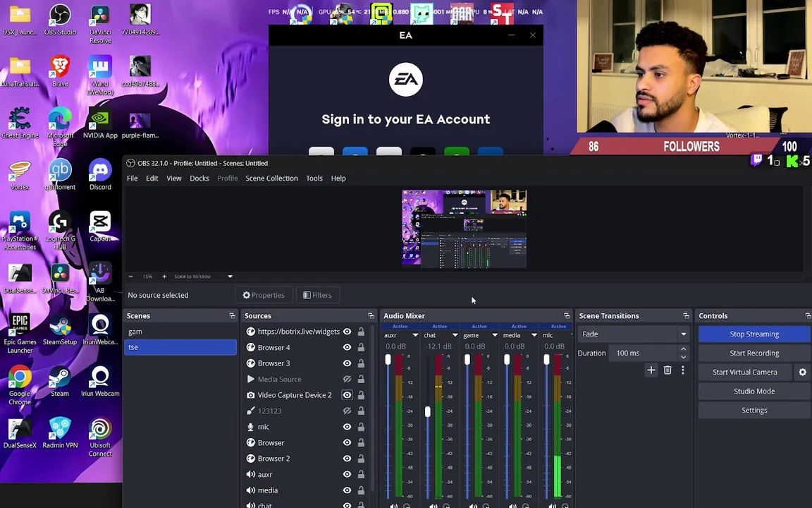Click the OBS preview thumbnail
The height and width of the screenshot is (508, 812).
click(x=465, y=229)
